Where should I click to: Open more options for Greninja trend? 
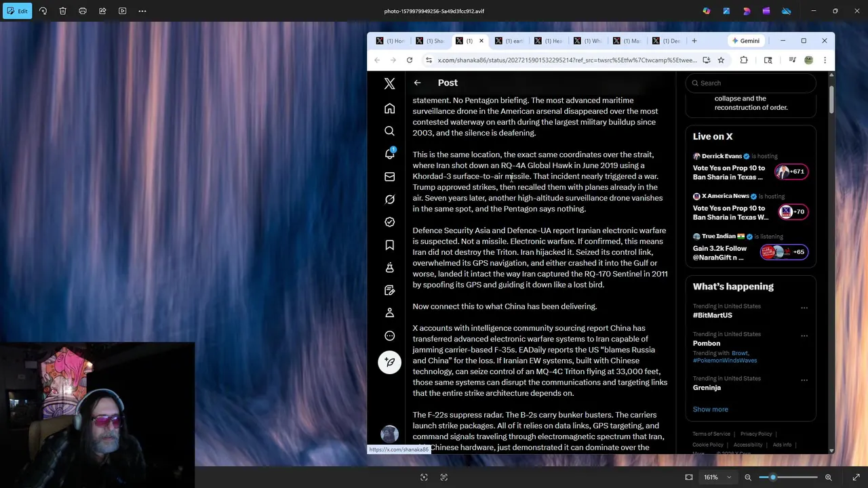(804, 380)
